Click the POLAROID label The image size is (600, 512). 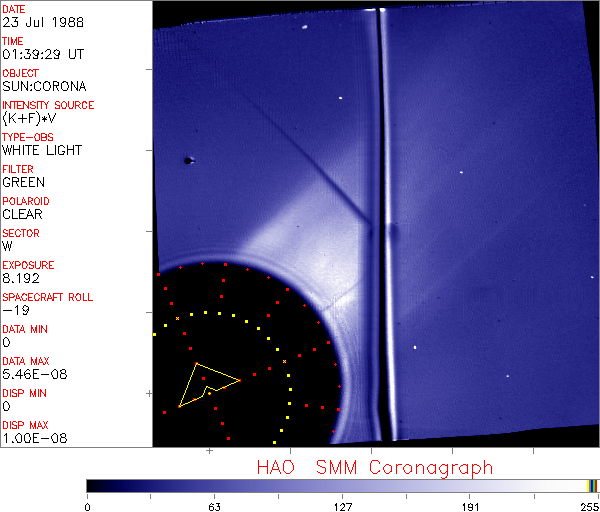(x=26, y=201)
